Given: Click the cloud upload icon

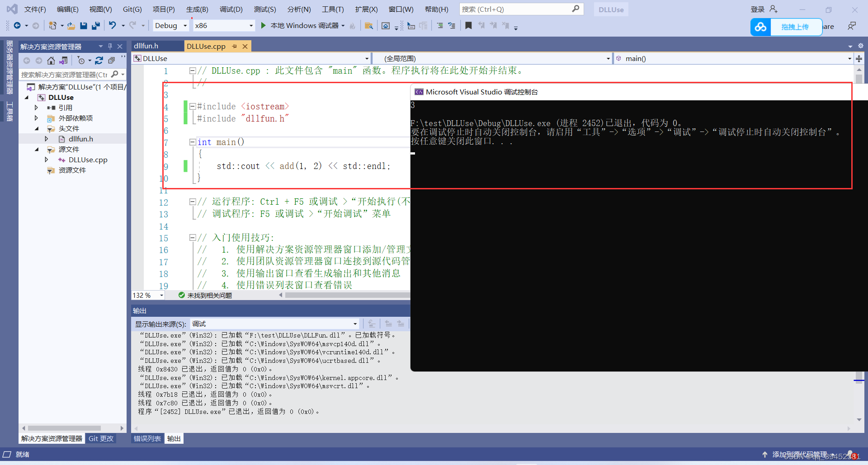Looking at the screenshot, I should 761,27.
